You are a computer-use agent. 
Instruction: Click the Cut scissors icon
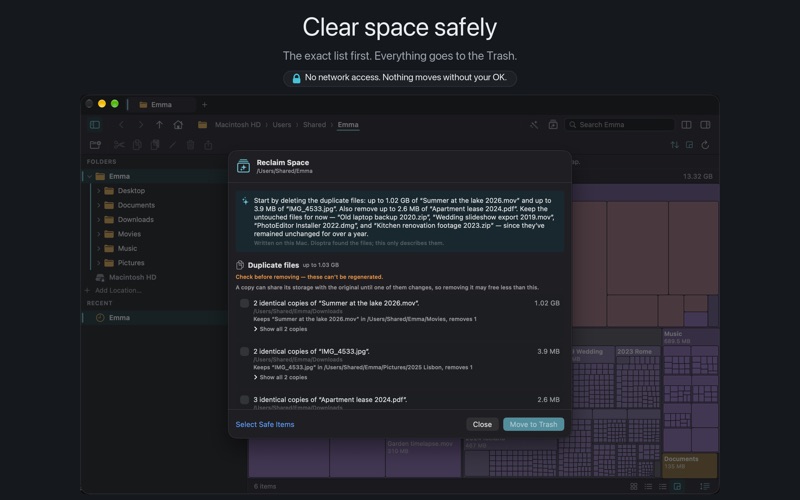coord(119,145)
